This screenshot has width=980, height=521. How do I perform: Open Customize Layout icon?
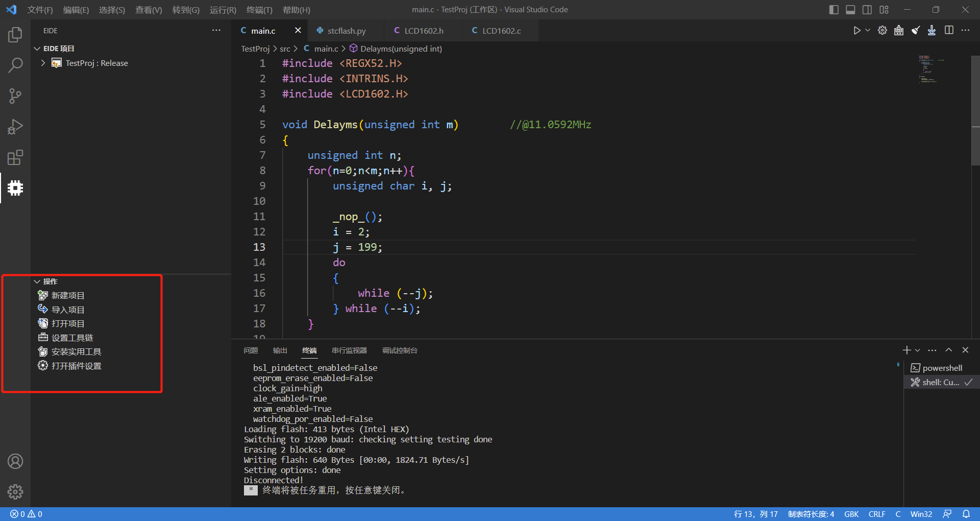click(884, 10)
